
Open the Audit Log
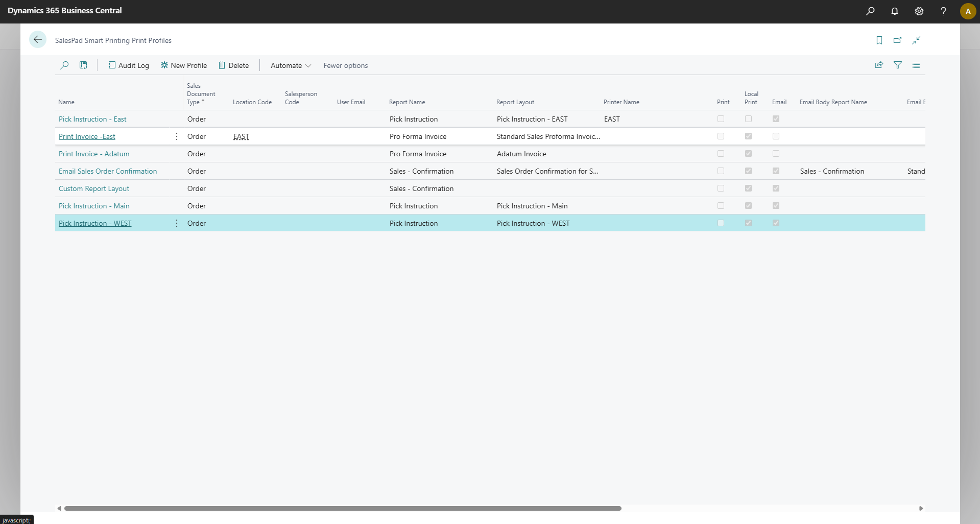click(x=129, y=65)
